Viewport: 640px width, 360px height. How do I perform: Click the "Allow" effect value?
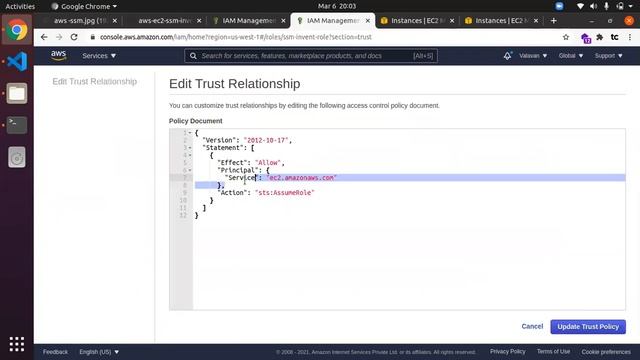pyautogui.click(x=268, y=163)
